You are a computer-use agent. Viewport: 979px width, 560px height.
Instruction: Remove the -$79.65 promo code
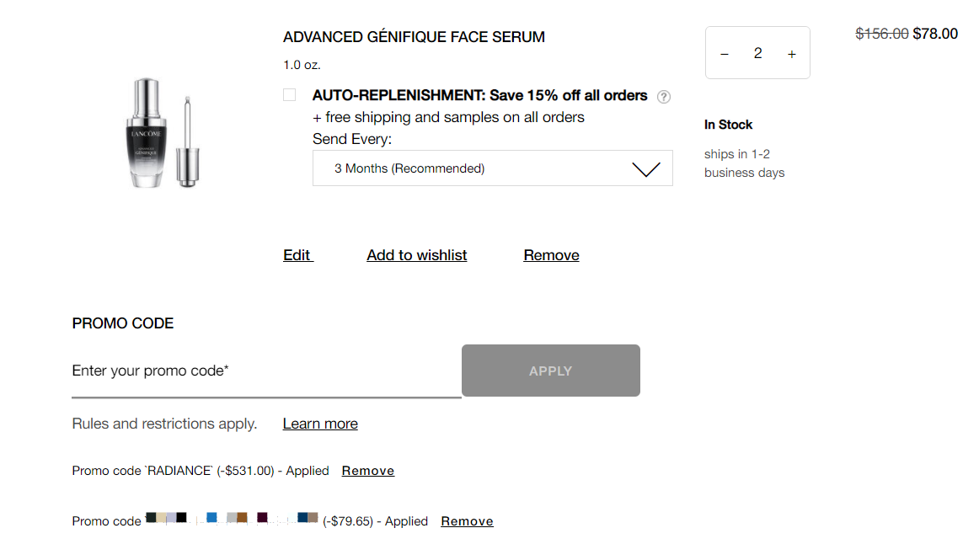(467, 521)
